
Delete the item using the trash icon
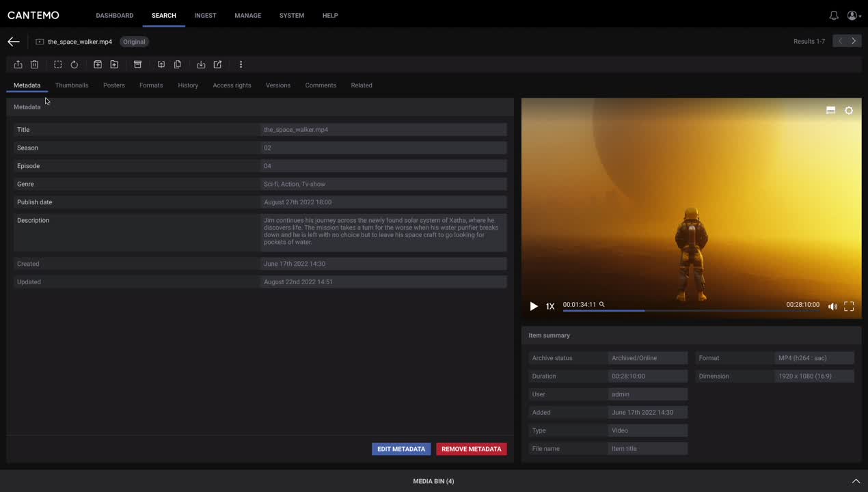(x=34, y=64)
